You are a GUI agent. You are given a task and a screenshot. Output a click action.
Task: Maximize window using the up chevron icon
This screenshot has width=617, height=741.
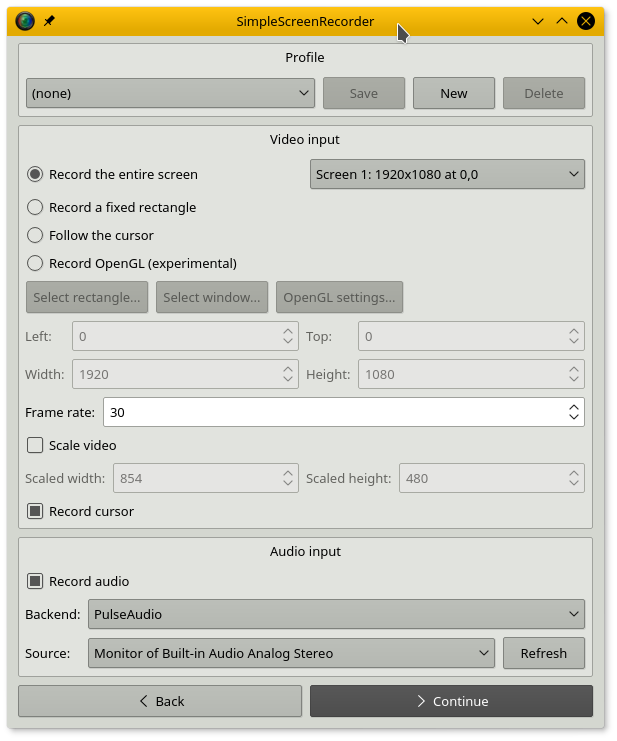[x=562, y=21]
